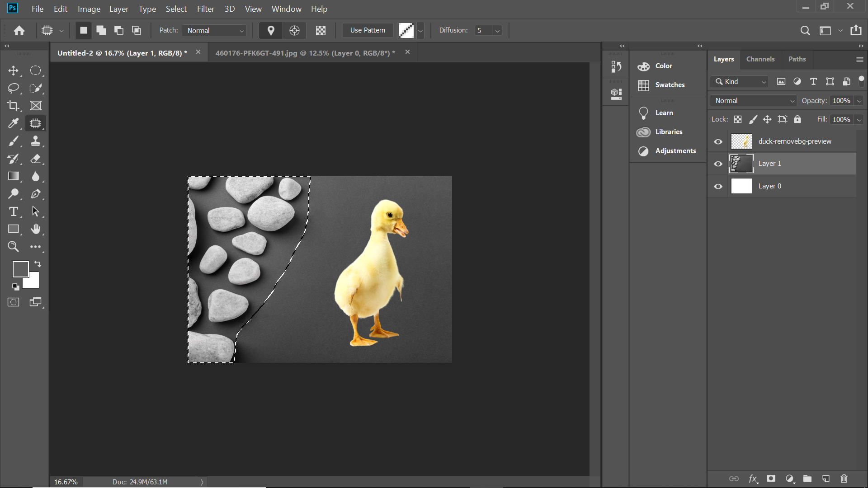Open the Opacity value dropdown arrow
868x488 pixels.
859,101
